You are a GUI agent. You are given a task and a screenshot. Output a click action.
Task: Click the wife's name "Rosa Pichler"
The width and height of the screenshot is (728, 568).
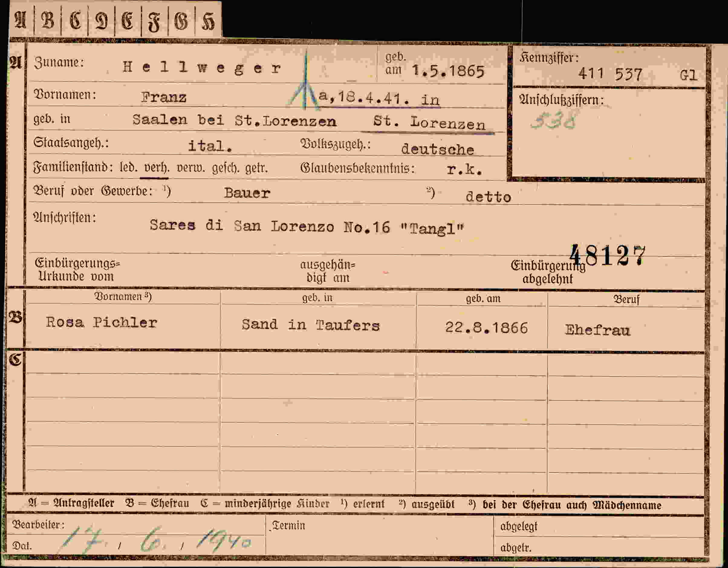tap(101, 322)
